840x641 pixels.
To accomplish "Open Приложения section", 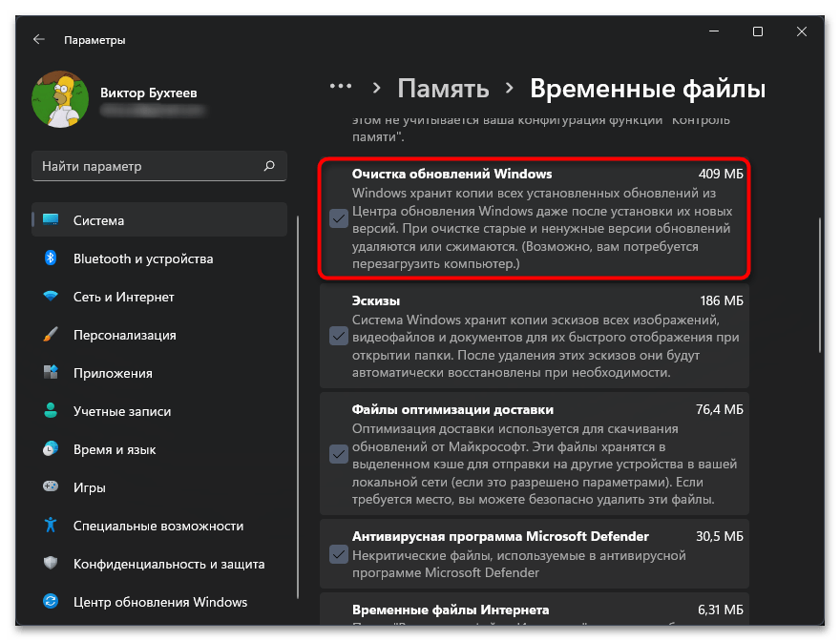I will coord(159,373).
